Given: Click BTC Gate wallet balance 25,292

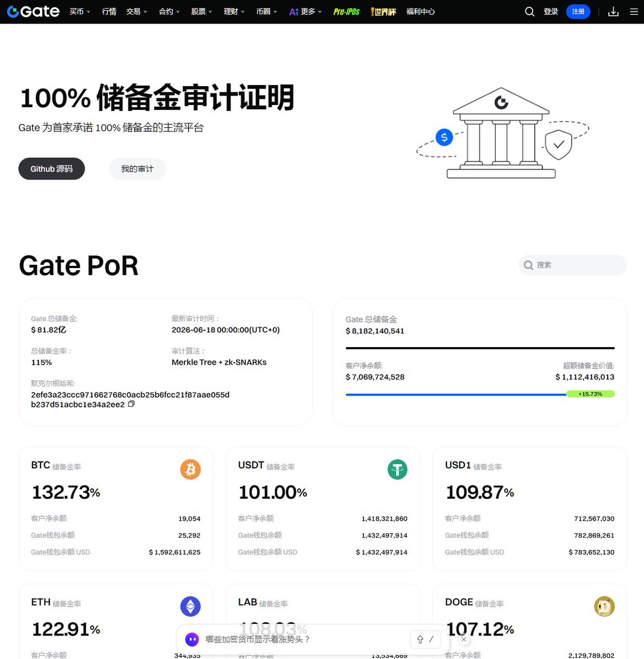Looking at the screenshot, I should click(x=189, y=535).
